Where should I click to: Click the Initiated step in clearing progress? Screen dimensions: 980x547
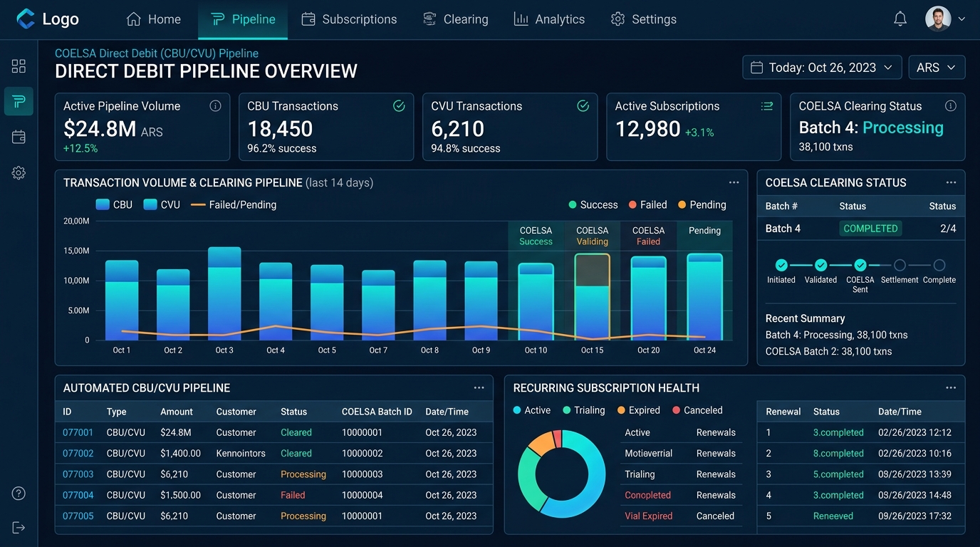pos(781,265)
